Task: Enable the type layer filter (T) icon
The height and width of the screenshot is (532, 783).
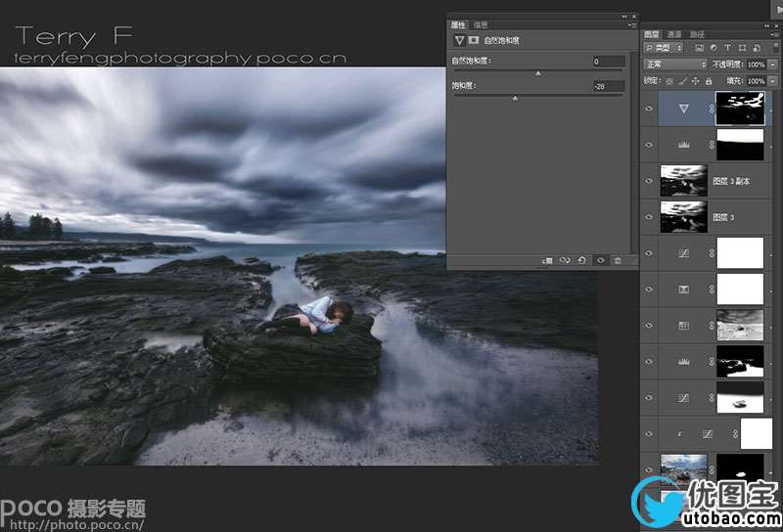Action: [x=727, y=48]
